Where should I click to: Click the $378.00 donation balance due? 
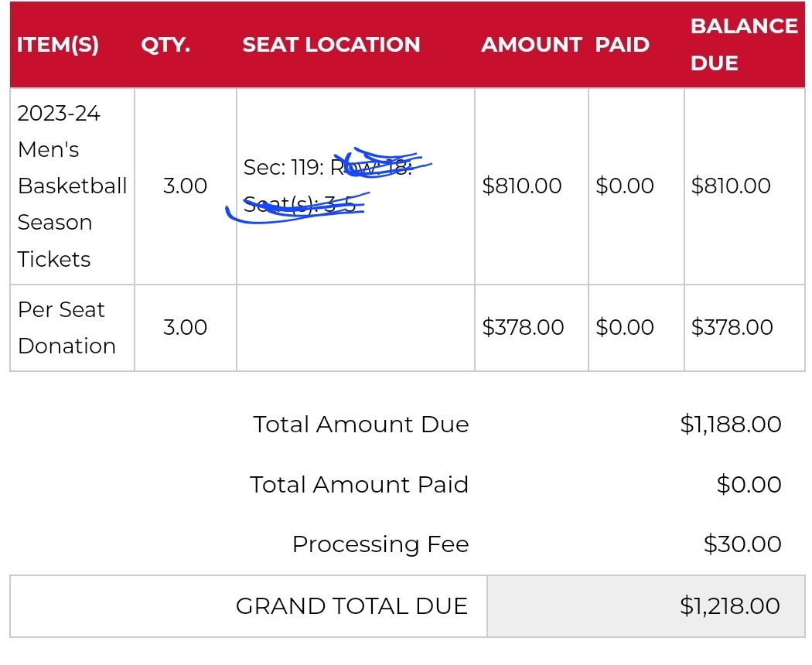(732, 327)
